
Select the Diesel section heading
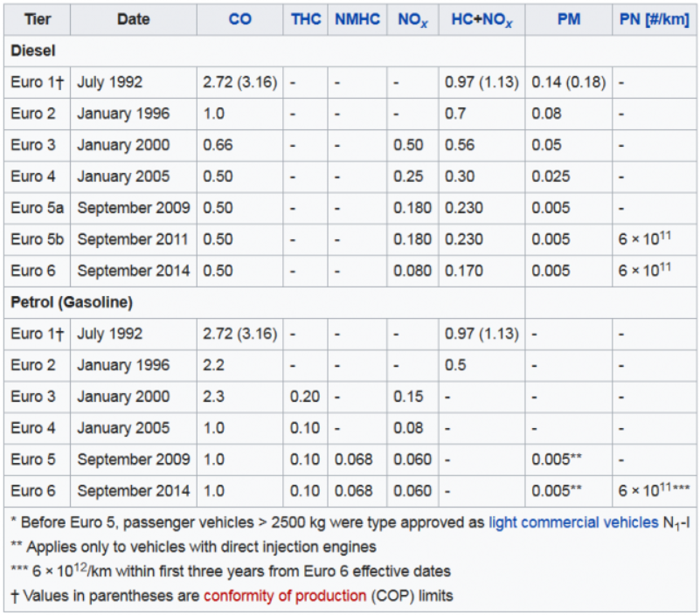[x=33, y=51]
